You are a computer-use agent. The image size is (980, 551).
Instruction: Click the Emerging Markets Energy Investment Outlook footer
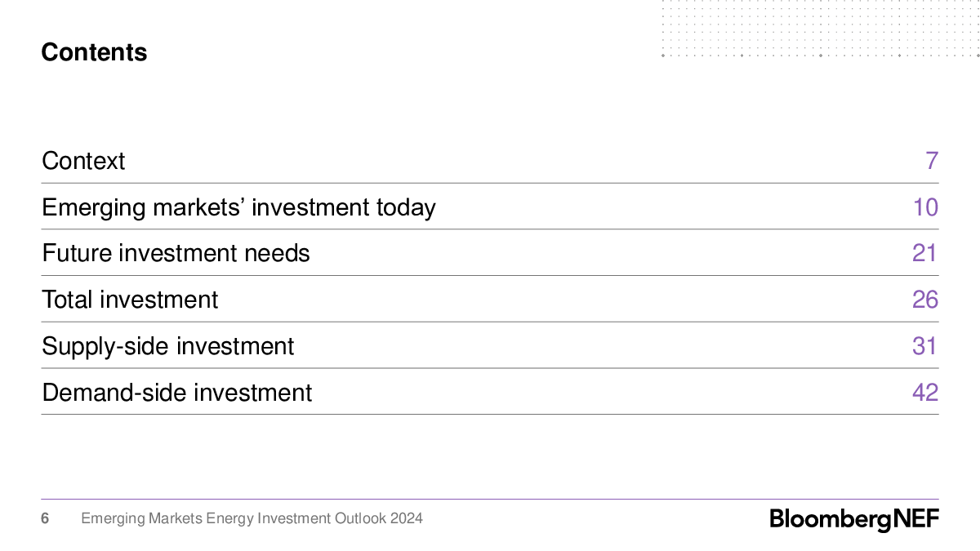click(252, 518)
